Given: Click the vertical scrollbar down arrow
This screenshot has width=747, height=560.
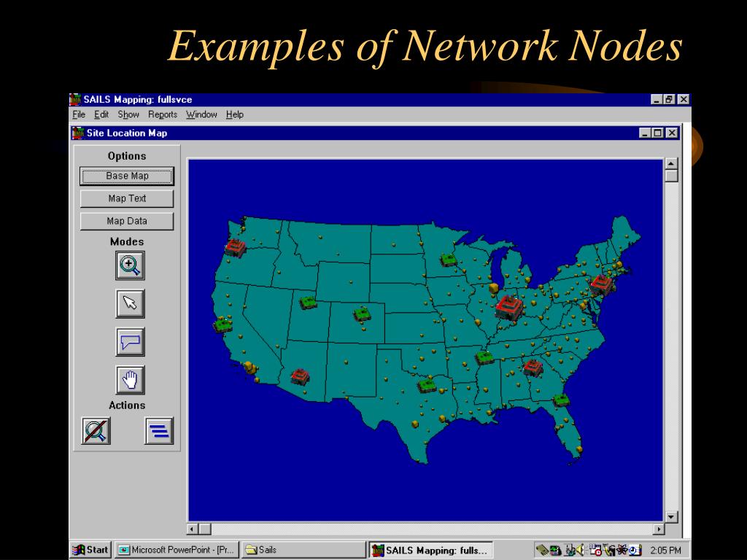Looking at the screenshot, I should pyautogui.click(x=671, y=517).
